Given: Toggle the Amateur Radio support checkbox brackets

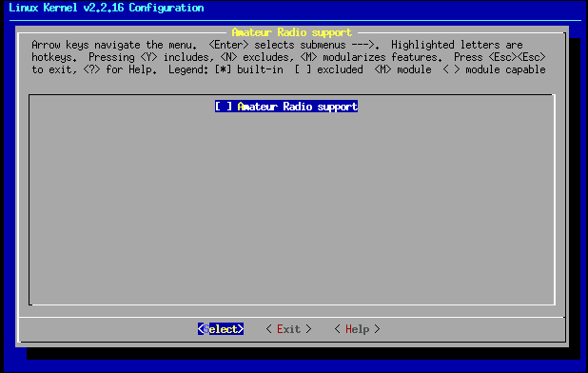Looking at the screenshot, I should coord(224,107).
